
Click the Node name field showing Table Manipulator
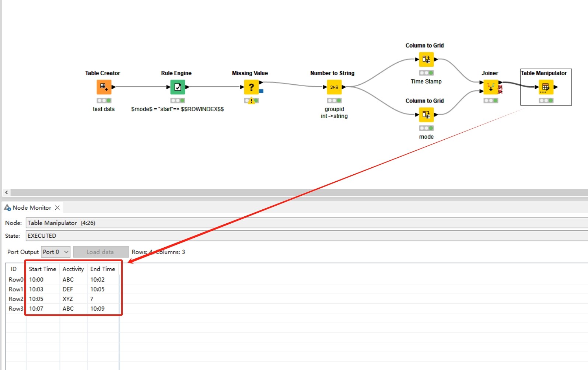click(307, 223)
